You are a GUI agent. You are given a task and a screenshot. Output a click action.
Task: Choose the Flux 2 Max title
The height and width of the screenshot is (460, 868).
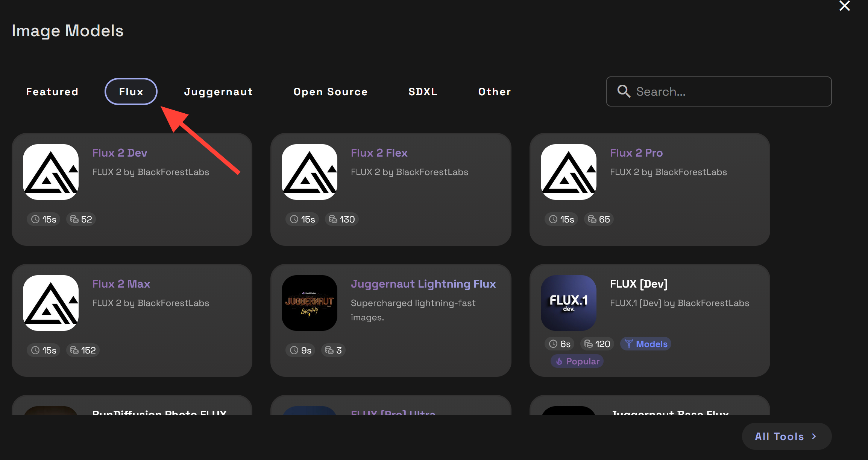coord(121,284)
